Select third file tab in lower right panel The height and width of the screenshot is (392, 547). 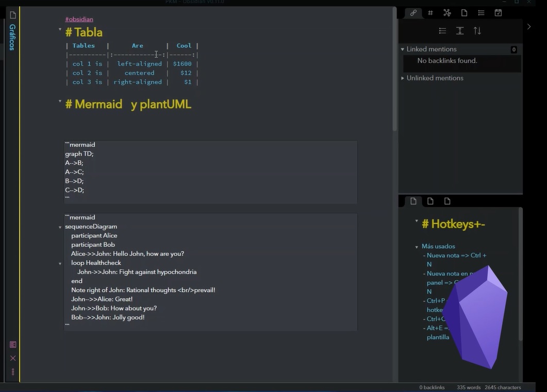coord(447,201)
